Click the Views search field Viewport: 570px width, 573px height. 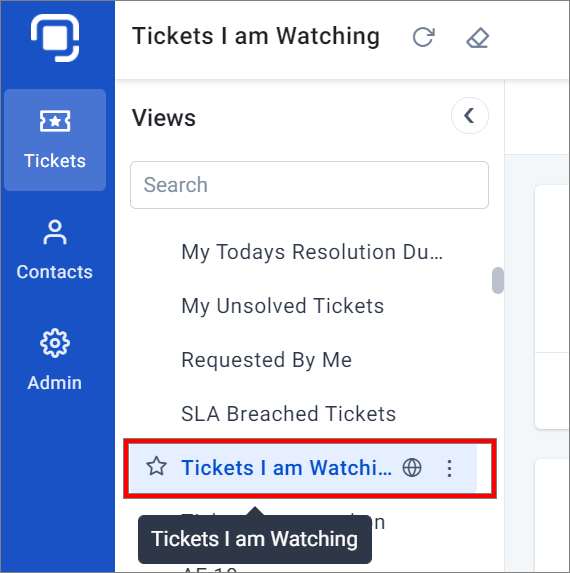(x=309, y=185)
